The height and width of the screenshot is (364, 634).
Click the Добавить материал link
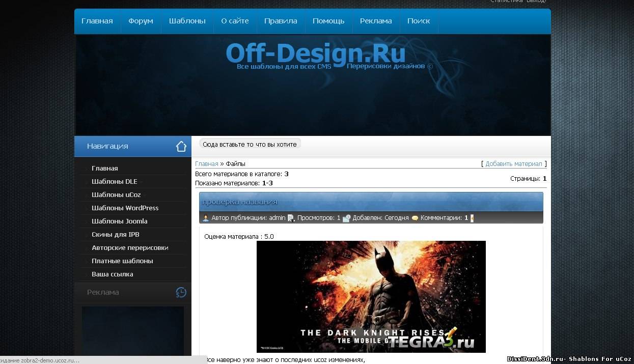[x=514, y=164]
